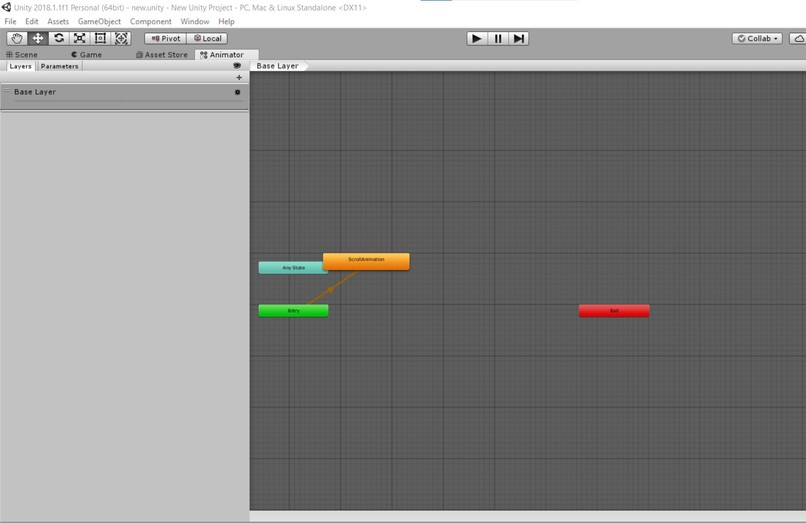The width and height of the screenshot is (806, 523).
Task: Select the Entry to ScrollAnimation transition arrow
Action: (x=331, y=289)
